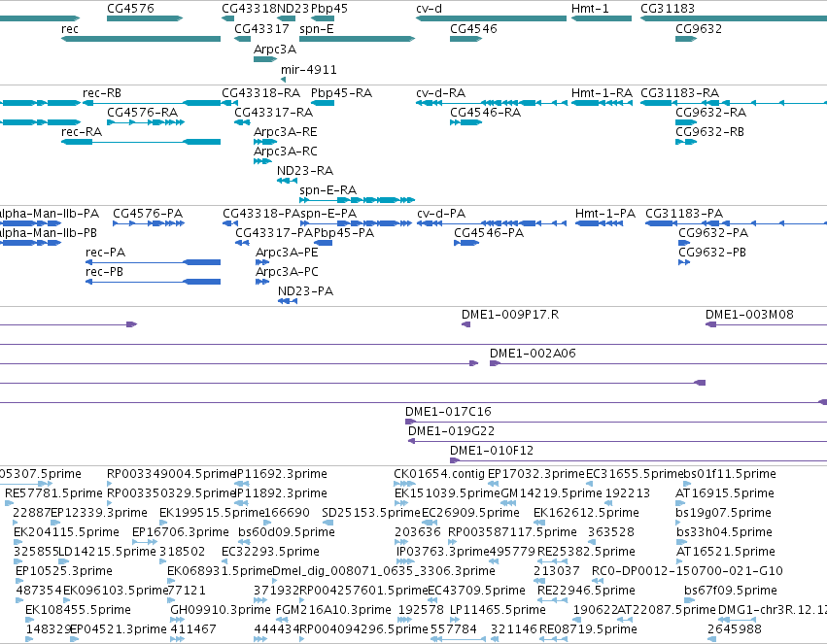Select the ND23-PA protein glyph

pyautogui.click(x=288, y=301)
